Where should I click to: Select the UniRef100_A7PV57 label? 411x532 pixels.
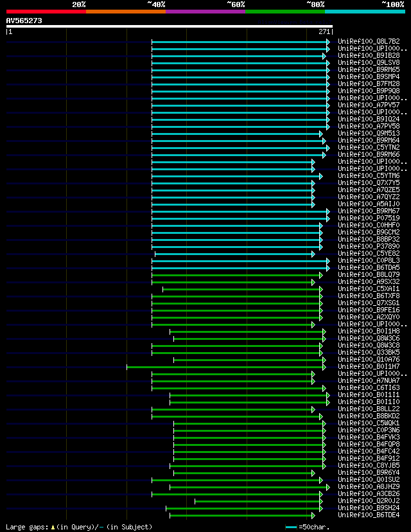pos(369,105)
